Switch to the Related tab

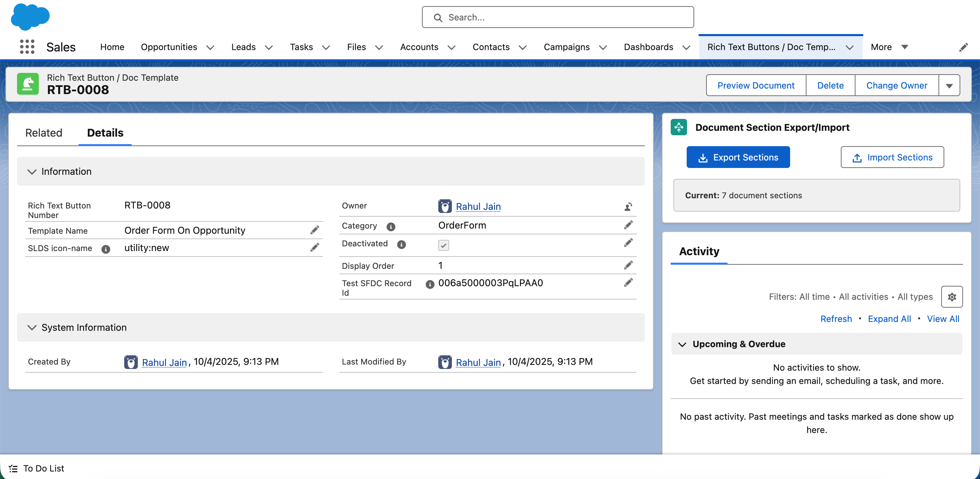click(x=44, y=133)
